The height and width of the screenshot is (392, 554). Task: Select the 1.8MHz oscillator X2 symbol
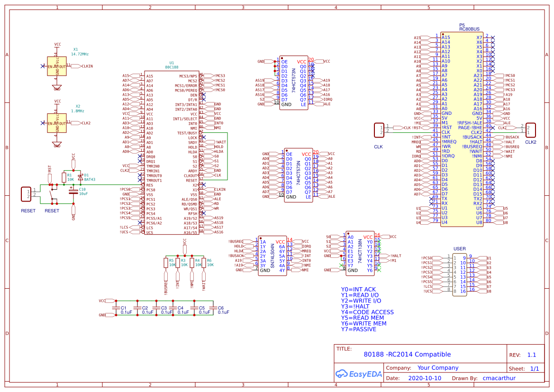coord(58,122)
